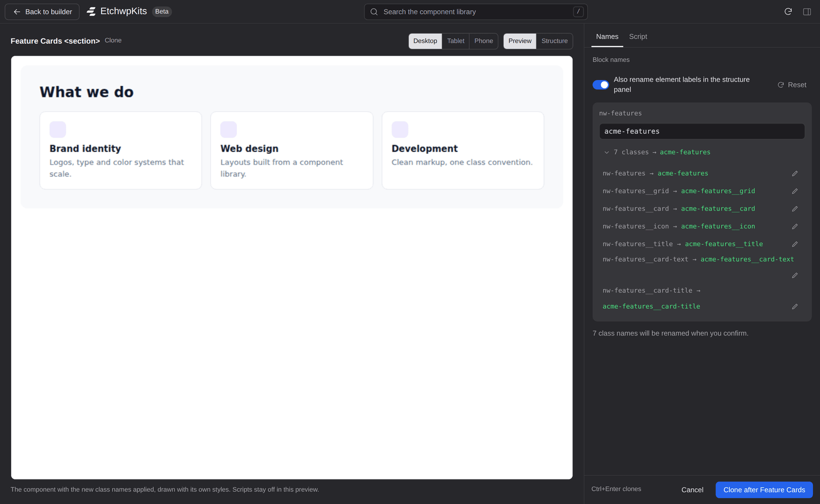This screenshot has height=504, width=820.
Task: Click the Ctrl+Enter clones hint text
Action: [616, 489]
